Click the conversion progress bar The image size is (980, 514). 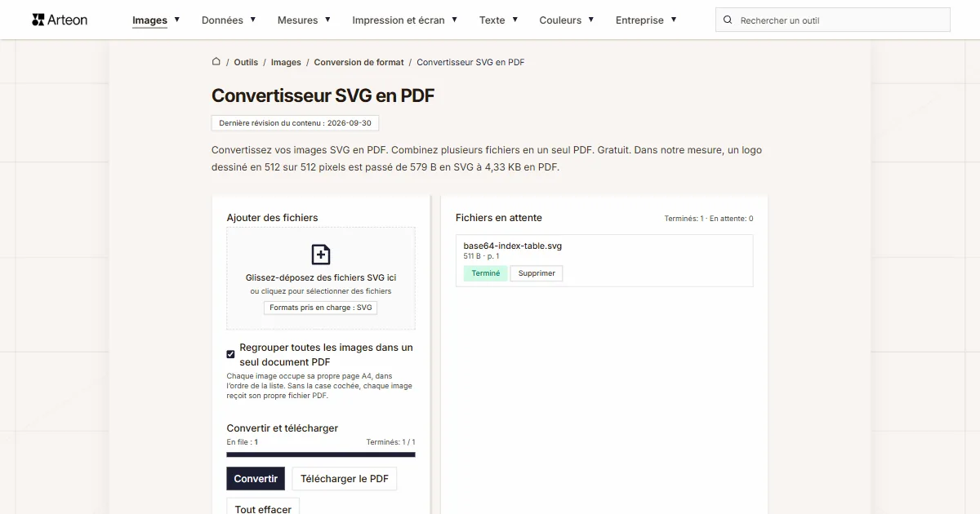(x=321, y=454)
